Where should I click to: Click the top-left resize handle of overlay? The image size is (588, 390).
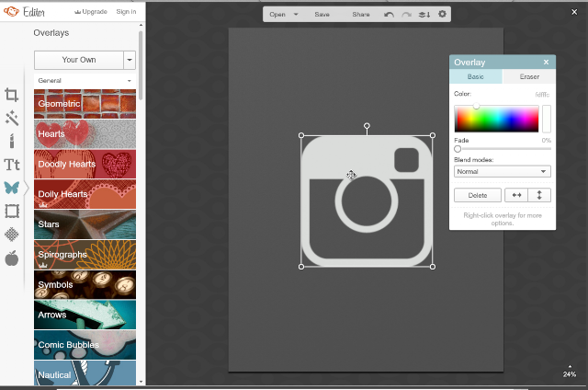click(x=301, y=135)
